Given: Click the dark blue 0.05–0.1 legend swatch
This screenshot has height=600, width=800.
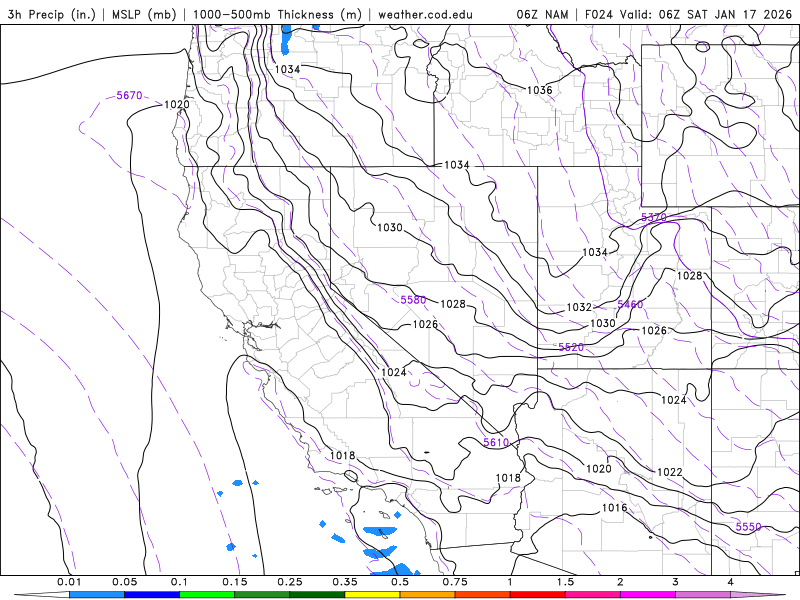Looking at the screenshot, I should [152, 595].
